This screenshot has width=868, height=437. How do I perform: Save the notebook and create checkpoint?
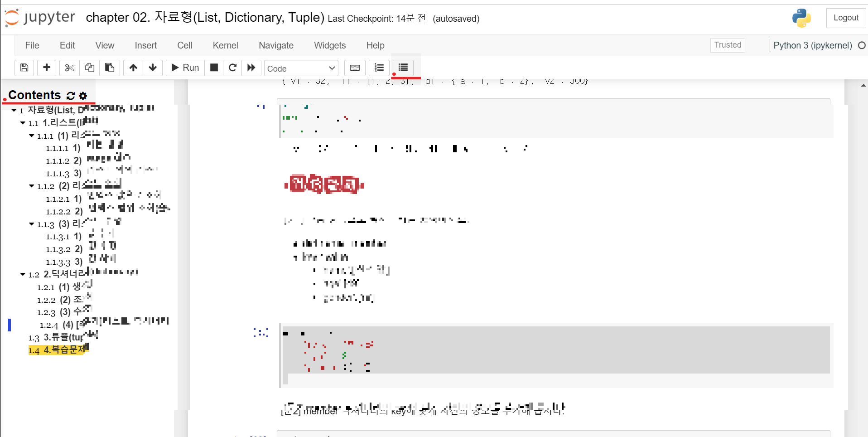[x=24, y=68]
